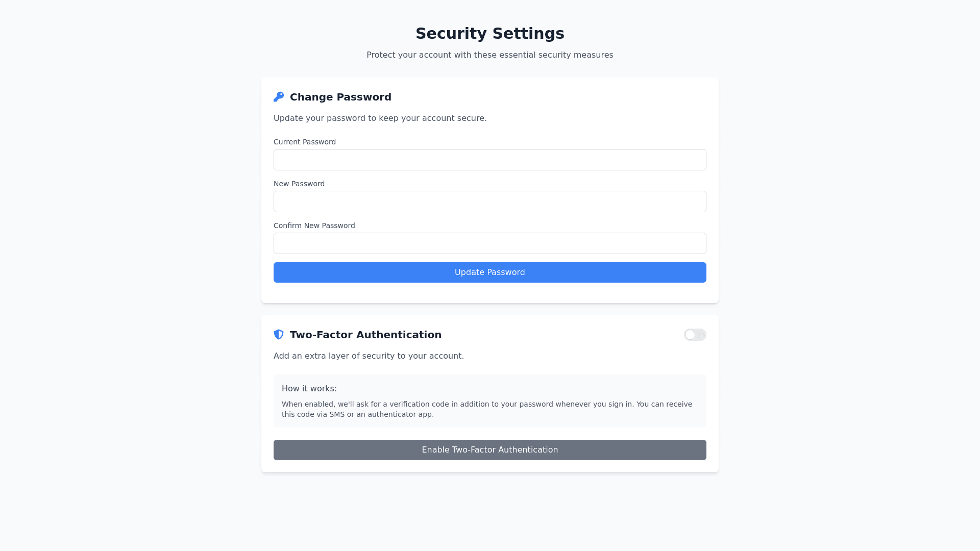Click the shield icon beside Two-Factor Authentication
The image size is (980, 551).
pos(279,335)
